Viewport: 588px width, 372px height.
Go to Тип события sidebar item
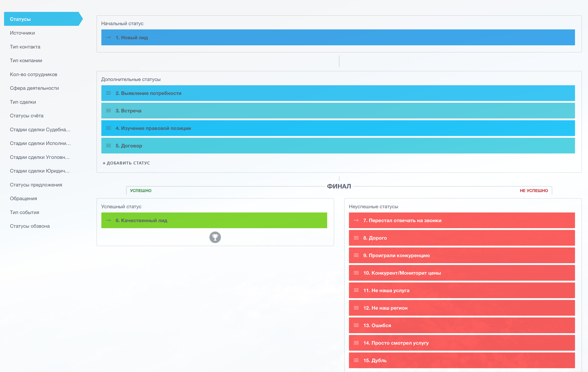point(24,212)
